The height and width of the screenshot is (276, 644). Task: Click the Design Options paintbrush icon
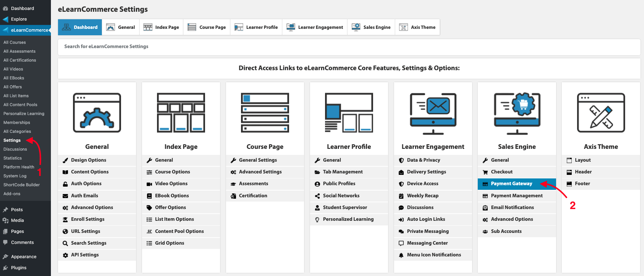tap(66, 160)
